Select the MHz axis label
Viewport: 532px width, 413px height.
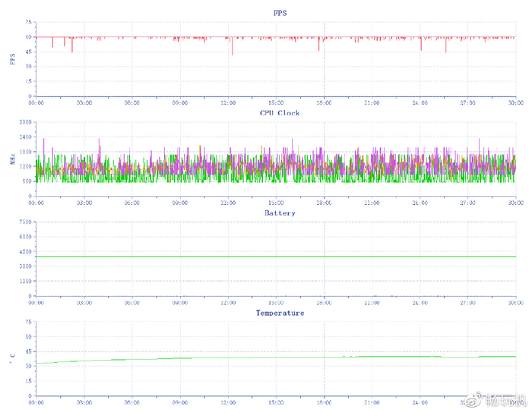pos(13,159)
